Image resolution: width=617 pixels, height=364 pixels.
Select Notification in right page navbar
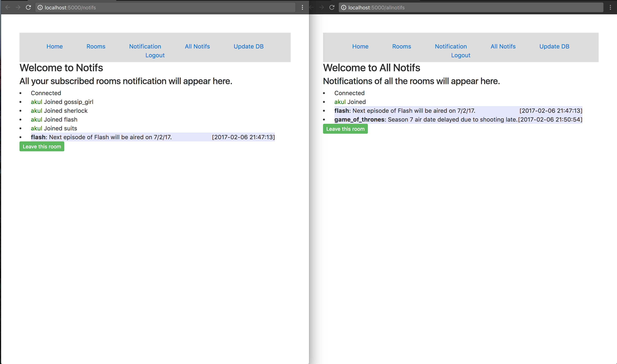(x=451, y=46)
